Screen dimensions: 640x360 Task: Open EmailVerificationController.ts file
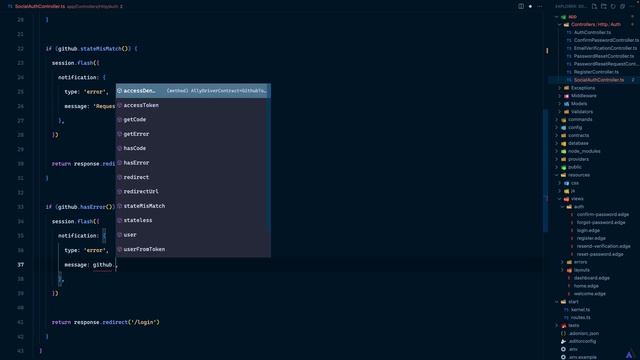(605, 48)
